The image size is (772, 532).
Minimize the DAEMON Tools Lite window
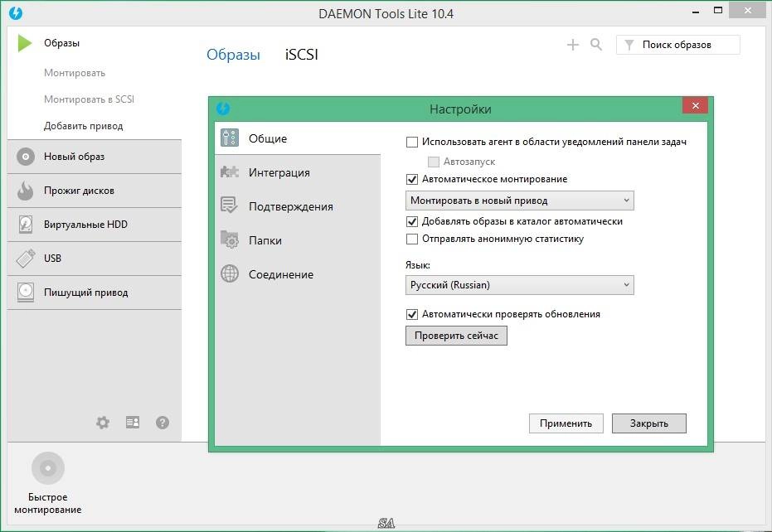(x=696, y=11)
